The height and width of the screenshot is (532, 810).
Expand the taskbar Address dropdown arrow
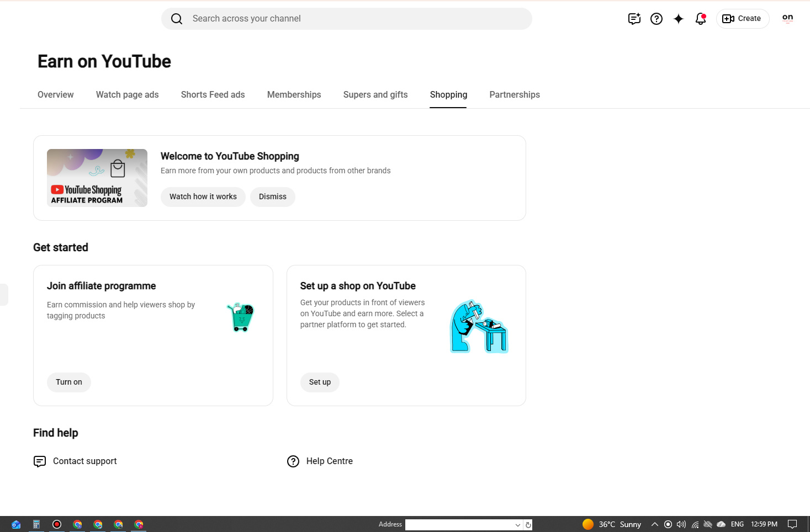518,525
